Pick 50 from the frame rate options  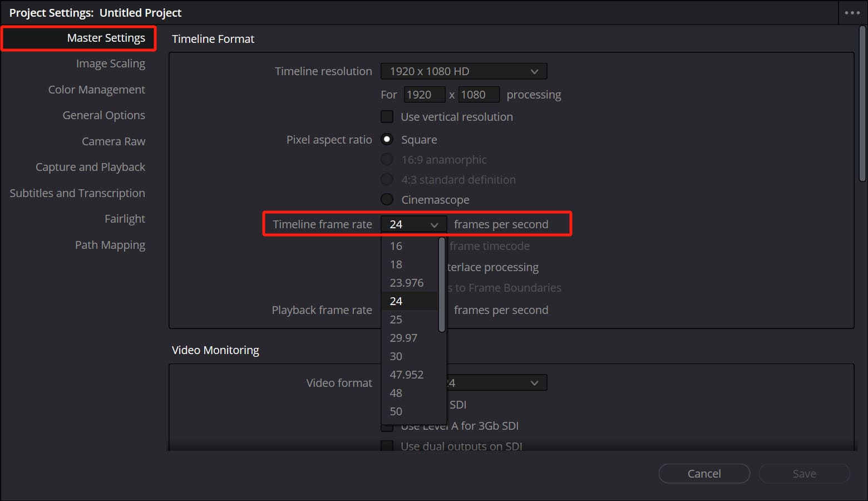(x=396, y=411)
